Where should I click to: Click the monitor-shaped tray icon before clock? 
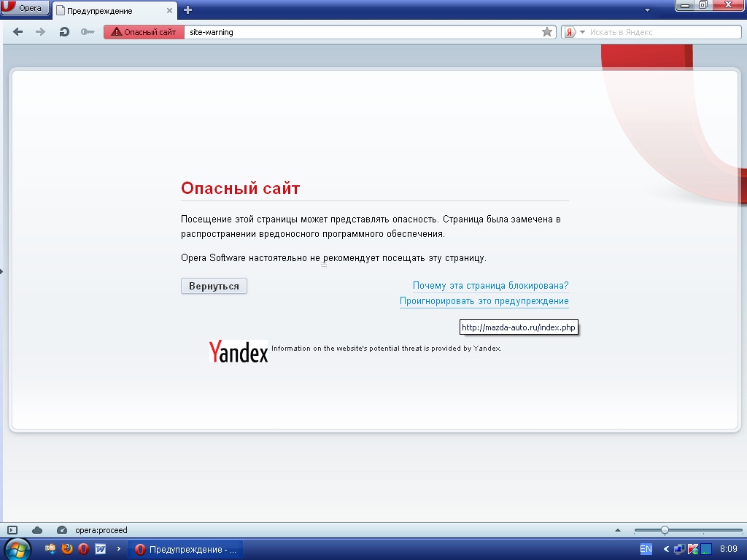pos(706,550)
